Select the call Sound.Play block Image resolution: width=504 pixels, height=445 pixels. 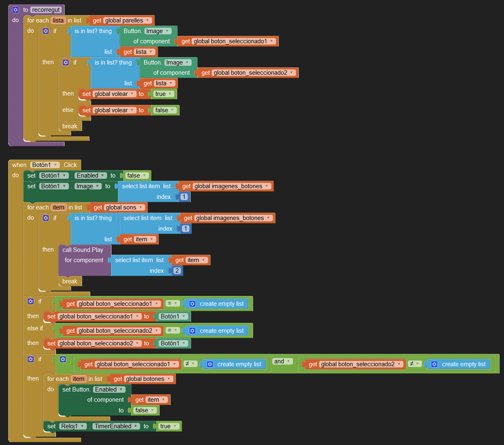coord(83,250)
